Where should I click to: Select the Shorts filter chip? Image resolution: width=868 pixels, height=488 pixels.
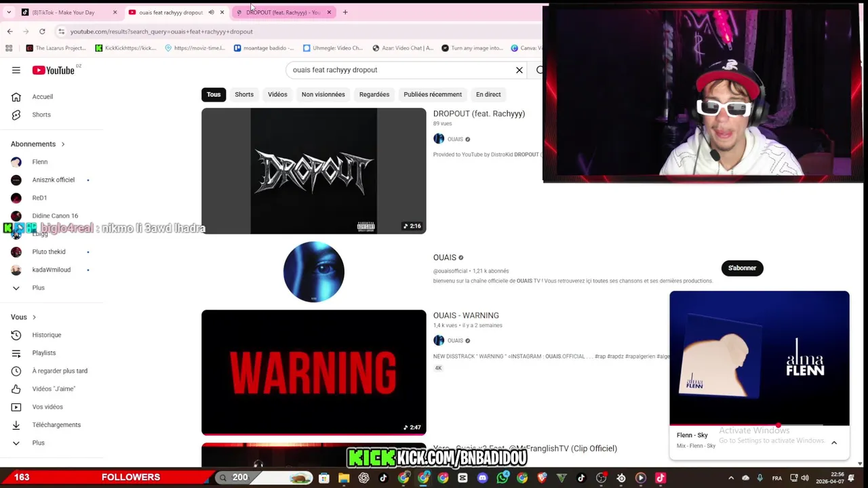pos(244,94)
